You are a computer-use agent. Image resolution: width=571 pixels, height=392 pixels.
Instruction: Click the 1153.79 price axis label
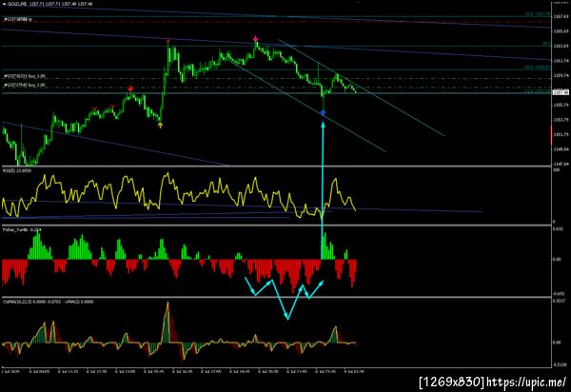(561, 120)
